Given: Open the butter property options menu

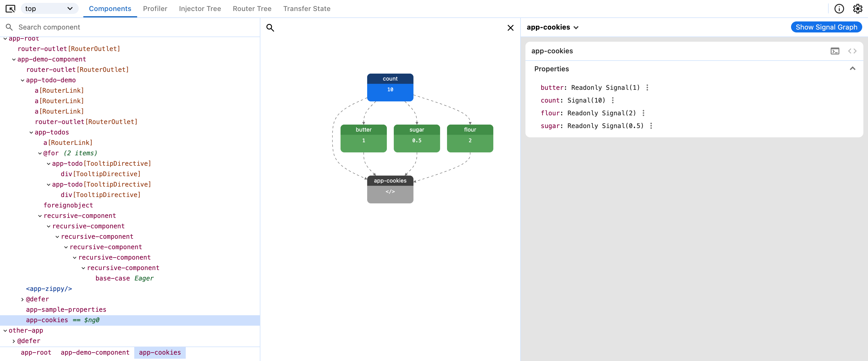Looking at the screenshot, I should (x=647, y=88).
